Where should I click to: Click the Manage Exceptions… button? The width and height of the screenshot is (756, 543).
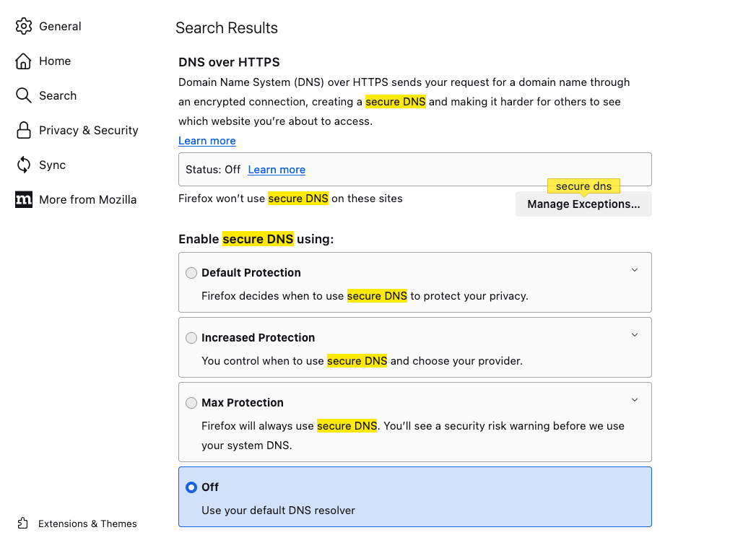(x=583, y=204)
